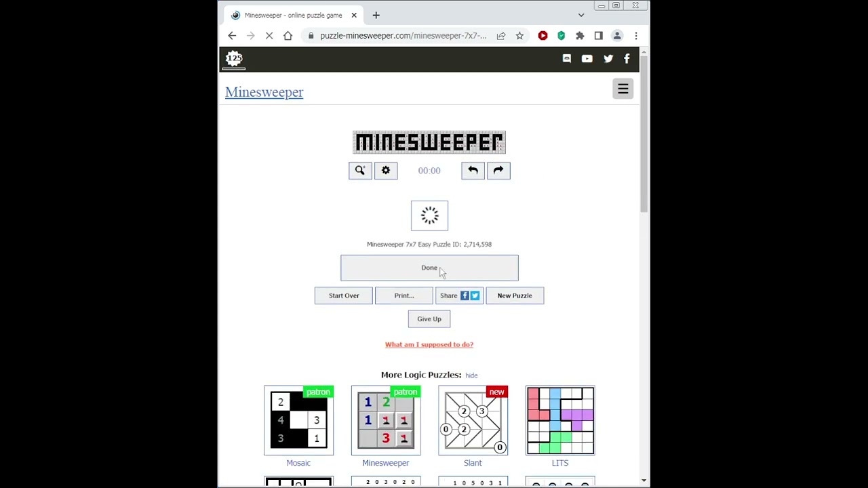Redo move with the forward arrow
Image resolution: width=868 pixels, height=488 pixels.
coord(498,171)
